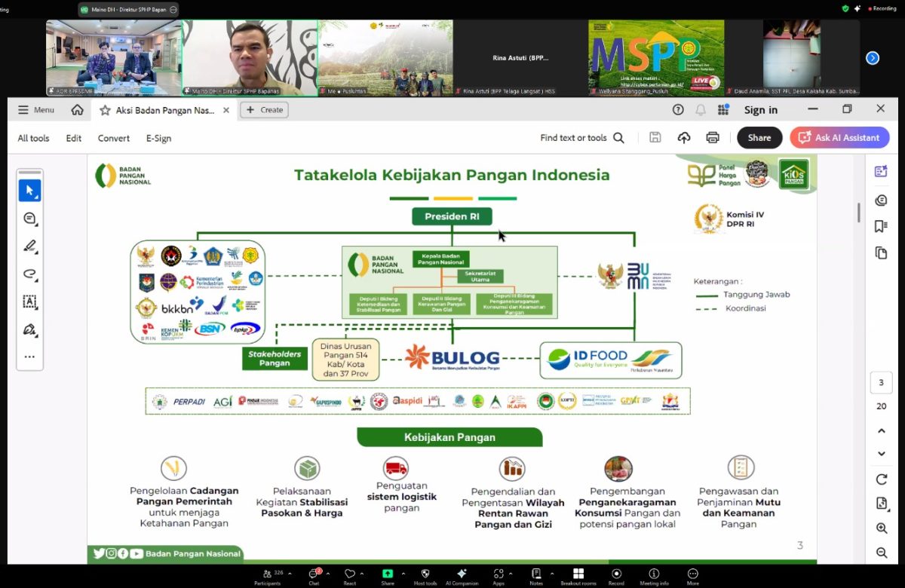
Task: Click the zoom in magnifier icon
Action: pyautogui.click(x=881, y=528)
